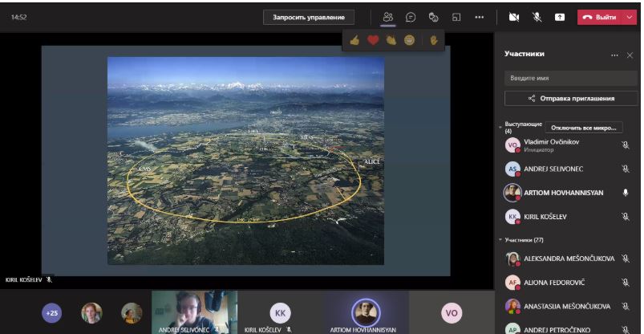Select ALEKSANDRA MEŠONČUKOVA in participant list
This screenshot has height=334, width=644.
click(569, 259)
